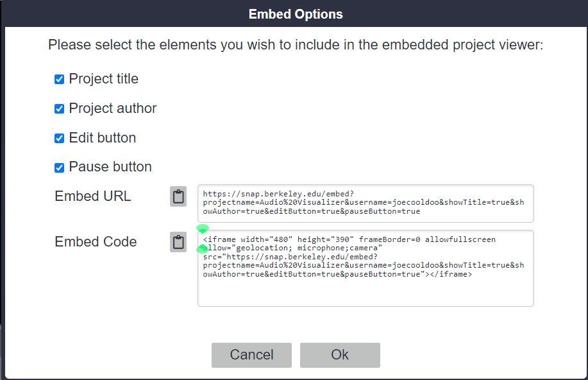Image resolution: width=588 pixels, height=380 pixels.
Task: Click the "Embed Code" field label
Action: point(96,242)
